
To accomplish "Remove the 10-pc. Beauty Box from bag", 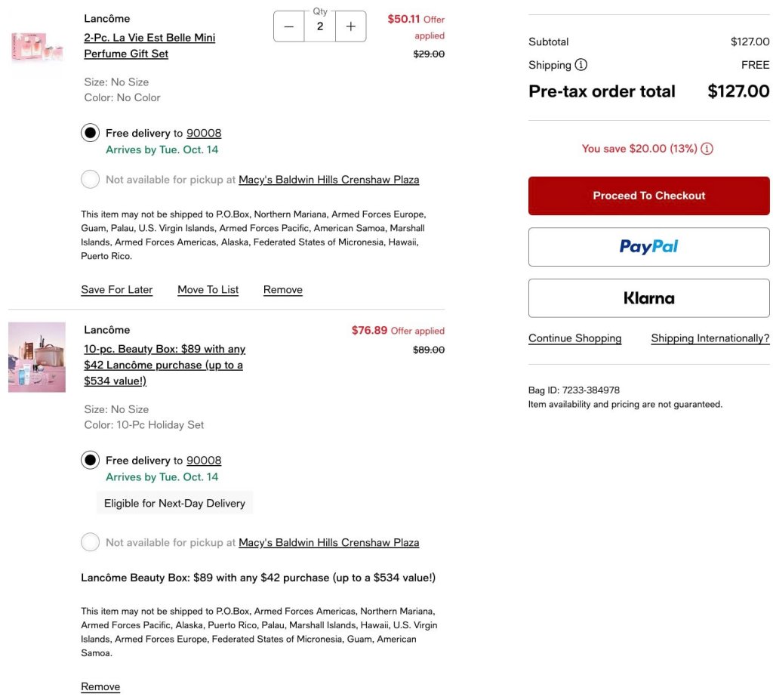I will tap(100, 686).
